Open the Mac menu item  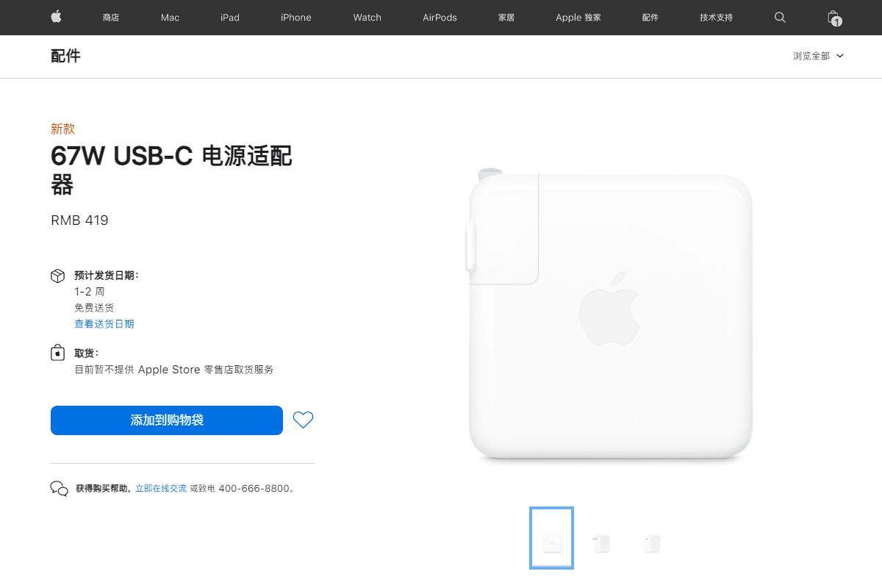click(170, 18)
